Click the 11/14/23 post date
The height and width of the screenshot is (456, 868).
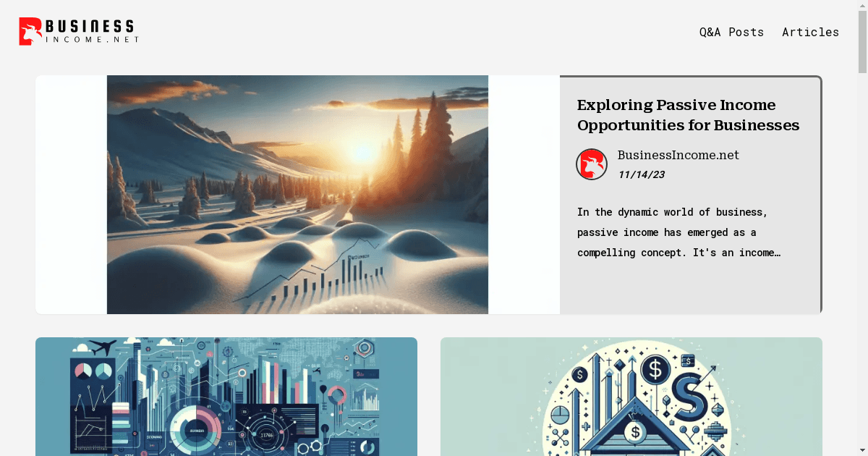tap(640, 174)
